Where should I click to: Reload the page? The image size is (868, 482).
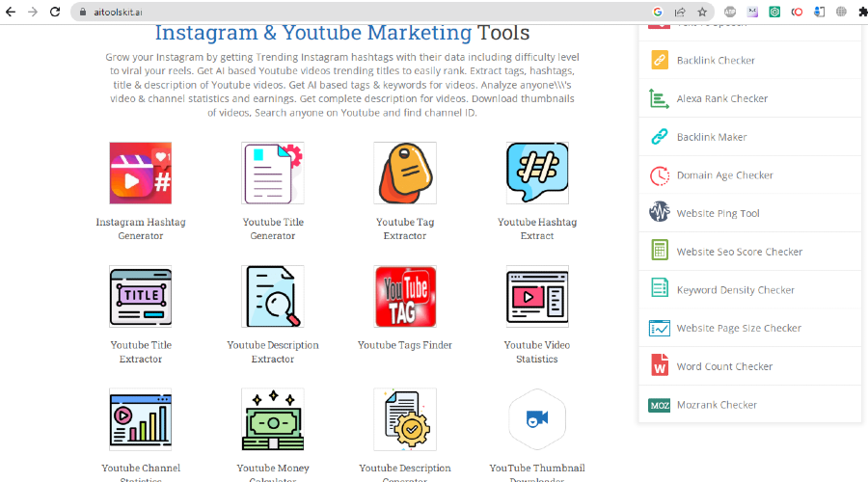point(55,12)
